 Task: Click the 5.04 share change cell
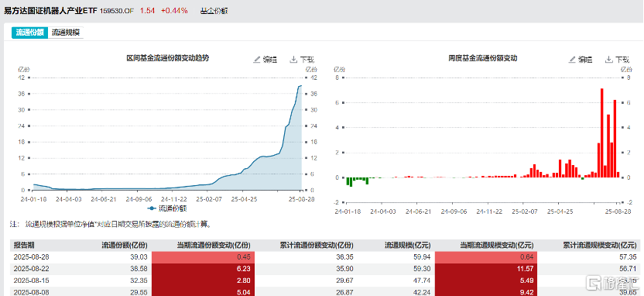(x=203, y=291)
